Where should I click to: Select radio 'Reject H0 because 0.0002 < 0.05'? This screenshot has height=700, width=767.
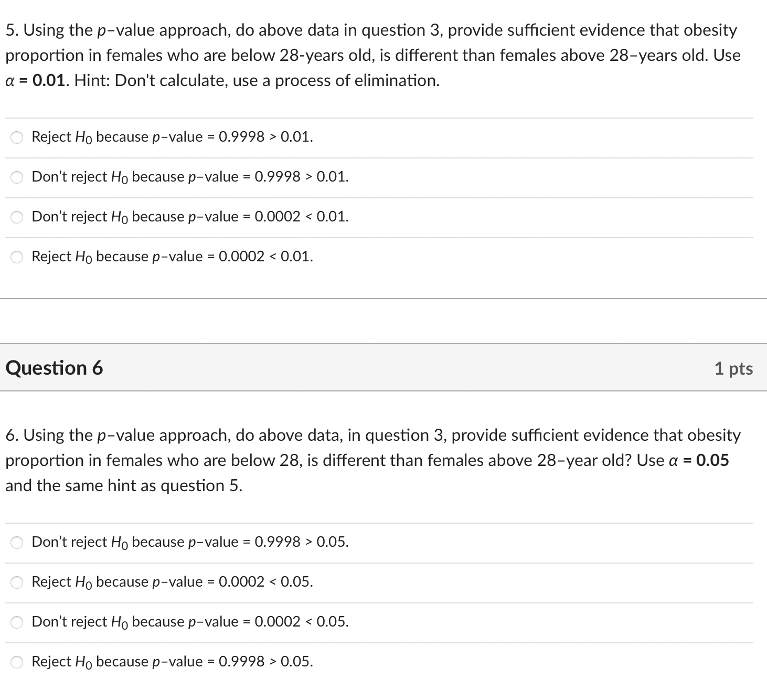17,583
